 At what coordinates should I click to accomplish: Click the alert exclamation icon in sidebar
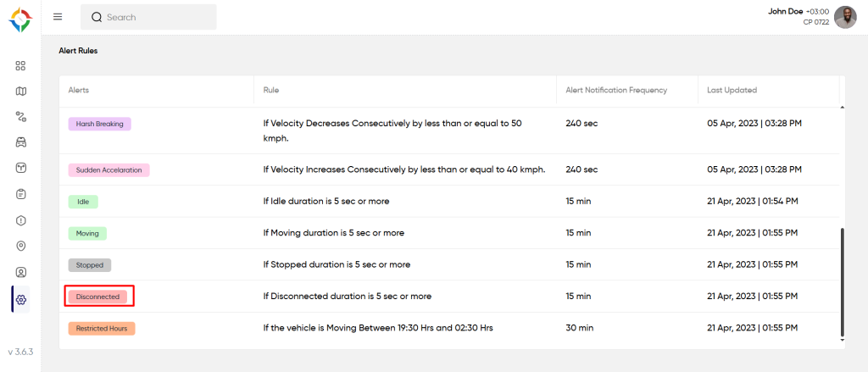21,220
